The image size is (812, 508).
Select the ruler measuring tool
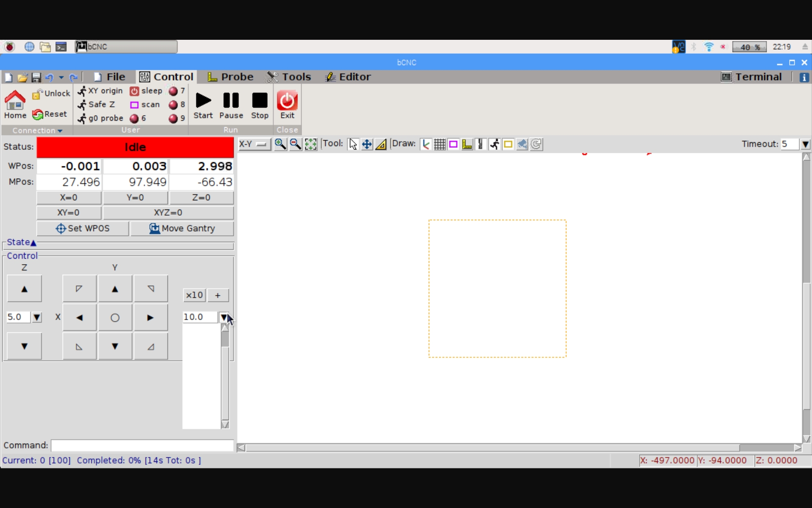tap(381, 144)
